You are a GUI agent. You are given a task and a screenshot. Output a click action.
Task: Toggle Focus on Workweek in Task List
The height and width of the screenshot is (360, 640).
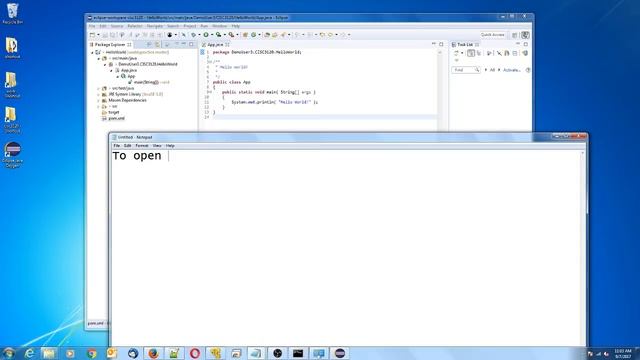[489, 53]
